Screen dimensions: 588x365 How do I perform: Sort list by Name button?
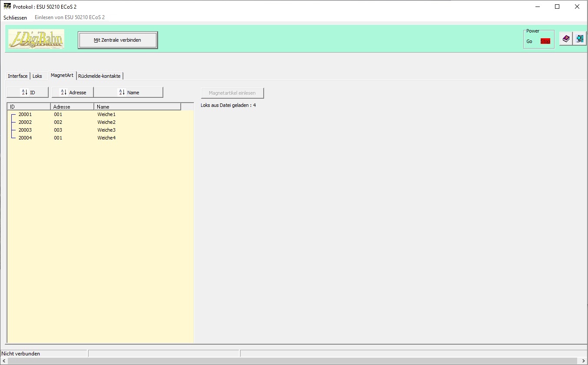pos(129,92)
